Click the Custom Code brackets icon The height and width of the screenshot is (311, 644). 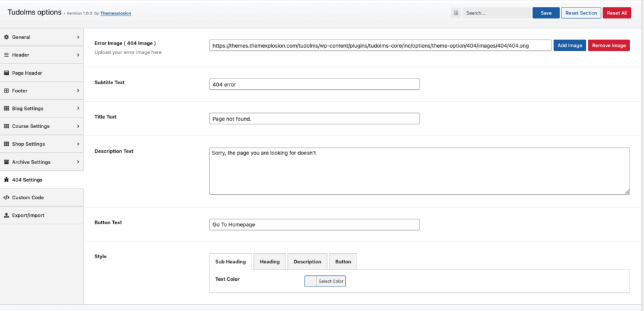pyautogui.click(x=6, y=197)
